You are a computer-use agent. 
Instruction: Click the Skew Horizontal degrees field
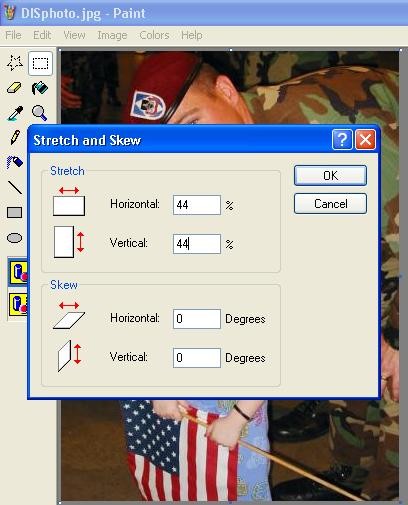click(x=197, y=319)
